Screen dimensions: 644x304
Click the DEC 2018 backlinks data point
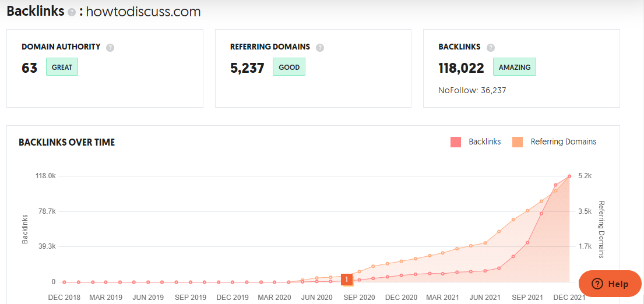tap(64, 282)
